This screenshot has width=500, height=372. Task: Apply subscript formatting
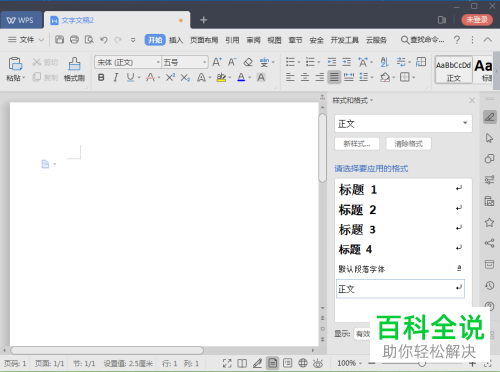pos(185,78)
